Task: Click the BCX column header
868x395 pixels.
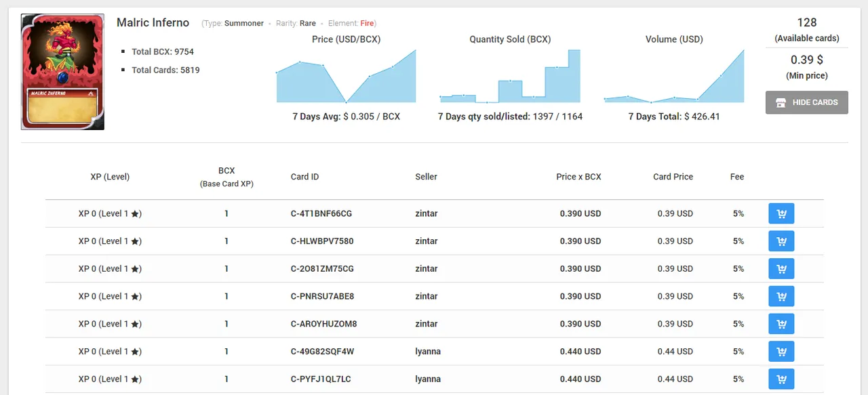Action: point(226,177)
